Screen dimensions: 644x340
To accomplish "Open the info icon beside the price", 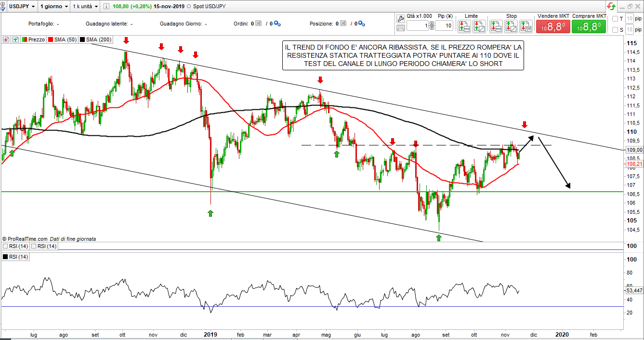I will pos(106,7).
